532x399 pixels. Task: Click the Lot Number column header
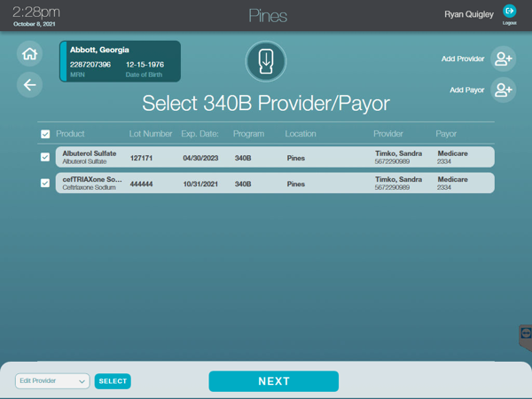point(151,134)
